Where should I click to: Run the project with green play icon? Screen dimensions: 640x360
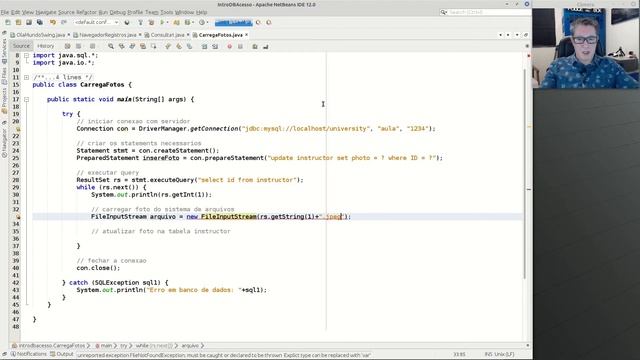[x=162, y=22]
